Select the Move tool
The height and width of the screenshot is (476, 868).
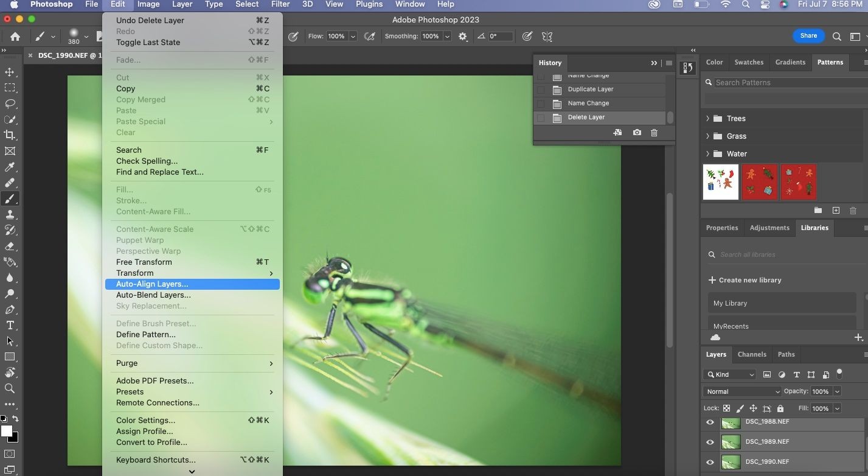10,72
